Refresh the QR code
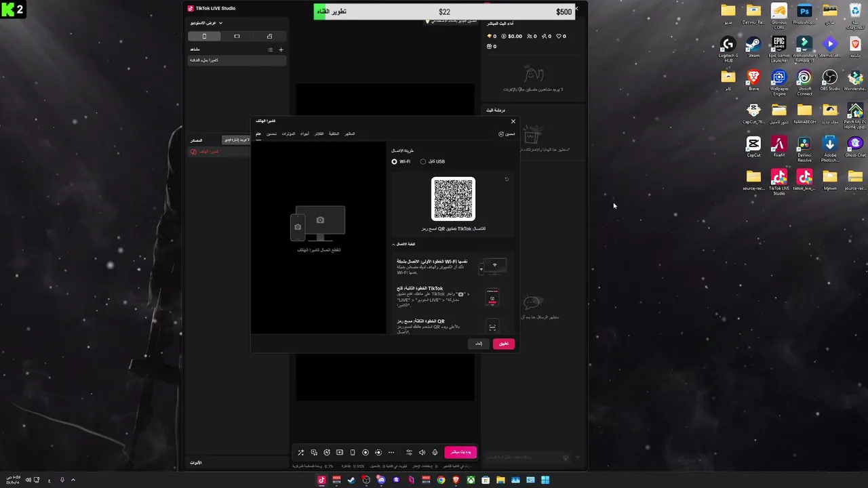 coord(507,180)
